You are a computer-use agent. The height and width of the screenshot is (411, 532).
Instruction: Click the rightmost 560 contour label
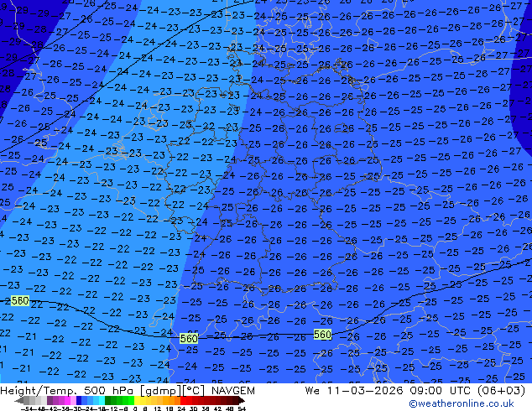click(x=322, y=335)
